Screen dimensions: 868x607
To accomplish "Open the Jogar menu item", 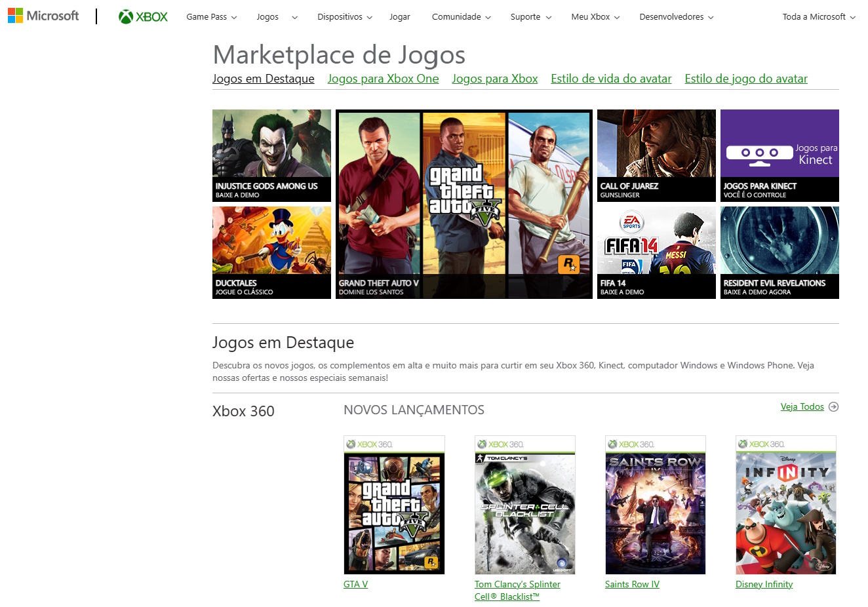I will [400, 17].
